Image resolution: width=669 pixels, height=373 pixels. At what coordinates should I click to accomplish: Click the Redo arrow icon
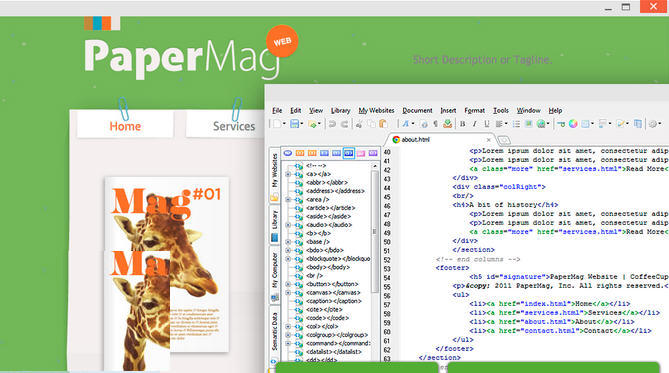click(x=344, y=124)
